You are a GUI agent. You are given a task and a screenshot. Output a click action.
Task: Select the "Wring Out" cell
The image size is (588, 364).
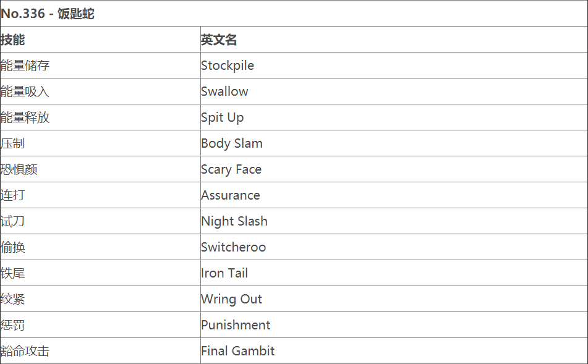[232, 299]
